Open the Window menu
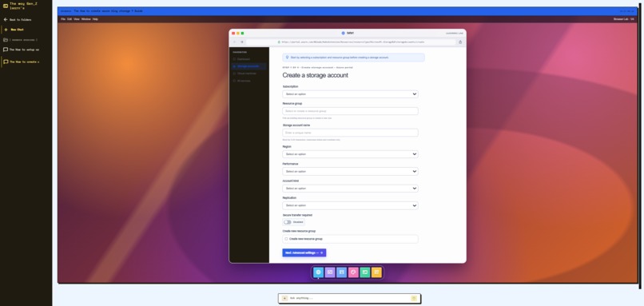 pos(85,19)
